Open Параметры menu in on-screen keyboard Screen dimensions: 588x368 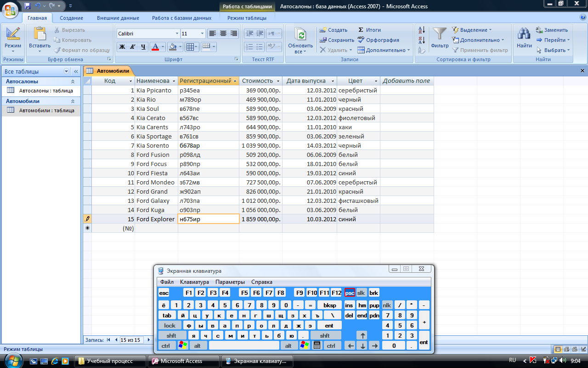(230, 282)
